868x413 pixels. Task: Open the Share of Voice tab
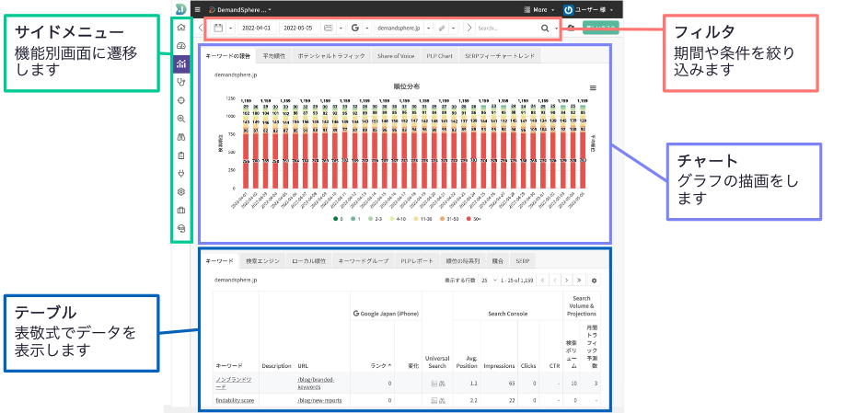click(x=396, y=56)
